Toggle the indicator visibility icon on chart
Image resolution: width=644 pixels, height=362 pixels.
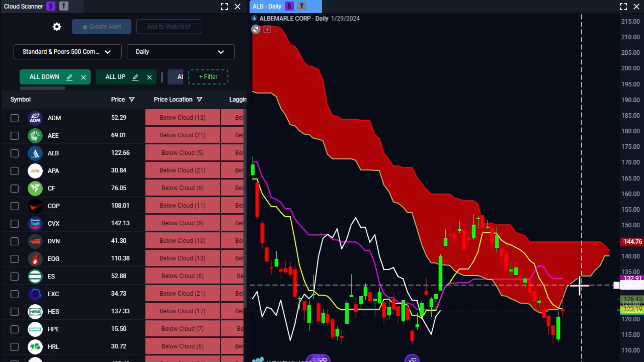point(256,29)
